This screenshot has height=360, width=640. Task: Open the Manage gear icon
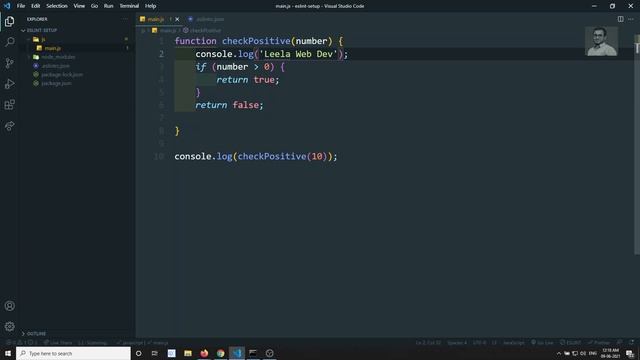click(x=9, y=327)
